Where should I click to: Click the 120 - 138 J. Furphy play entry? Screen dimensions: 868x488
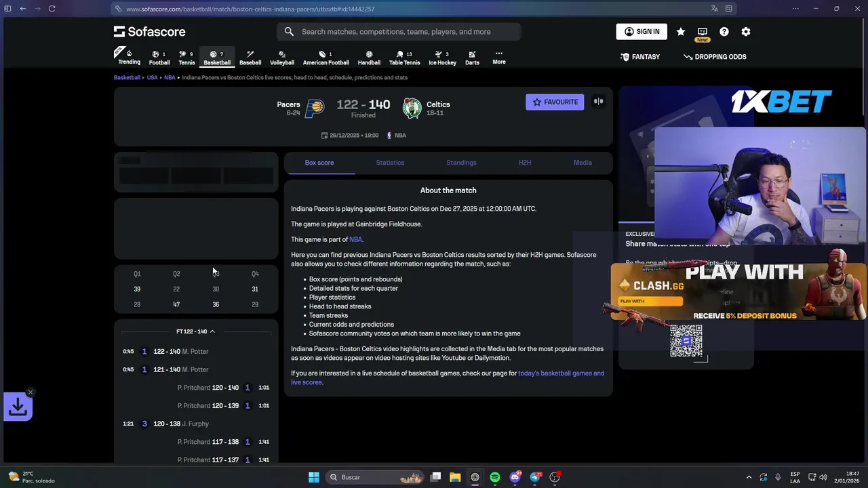point(196,424)
